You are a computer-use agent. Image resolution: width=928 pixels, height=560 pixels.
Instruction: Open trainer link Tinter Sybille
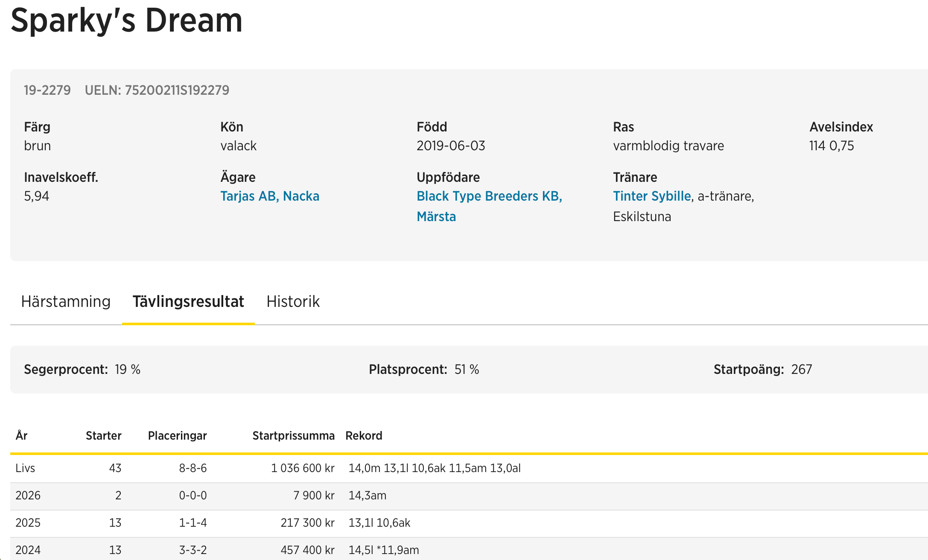[x=652, y=196]
